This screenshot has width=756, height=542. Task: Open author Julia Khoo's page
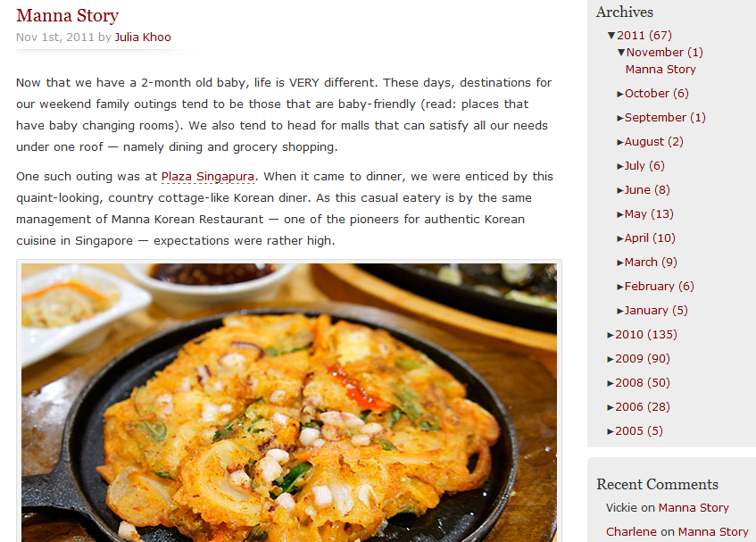pyautogui.click(x=143, y=38)
